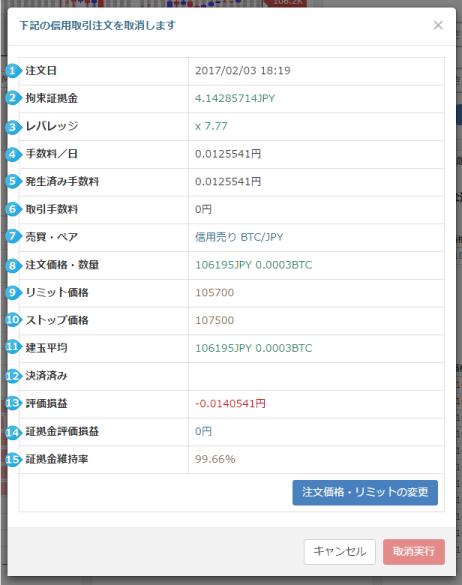462x585 pixels.
Task: Click the キャンセル button
Action: 340,551
